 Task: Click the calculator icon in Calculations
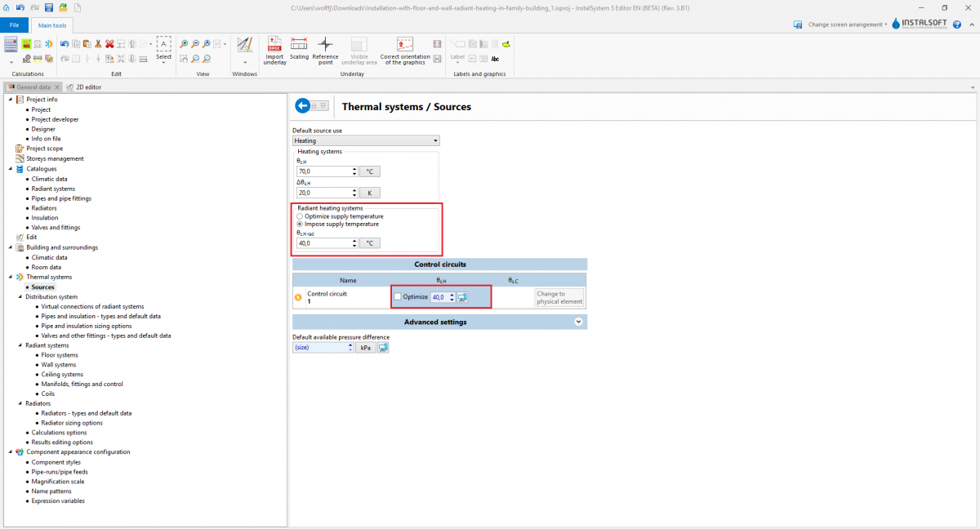coord(11,44)
